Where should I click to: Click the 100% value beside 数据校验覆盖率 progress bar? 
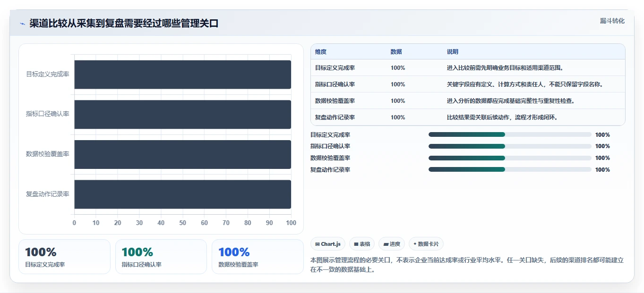602,158
